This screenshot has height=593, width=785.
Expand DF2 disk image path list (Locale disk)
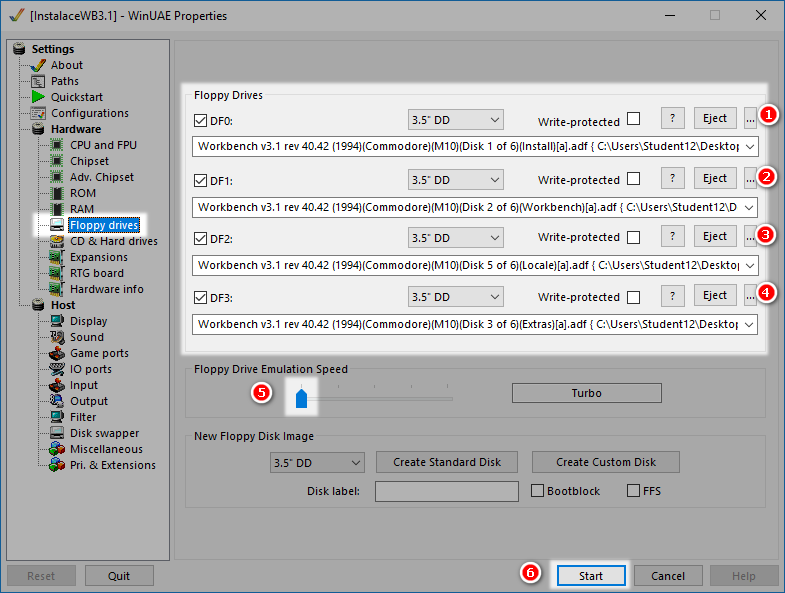(749, 265)
